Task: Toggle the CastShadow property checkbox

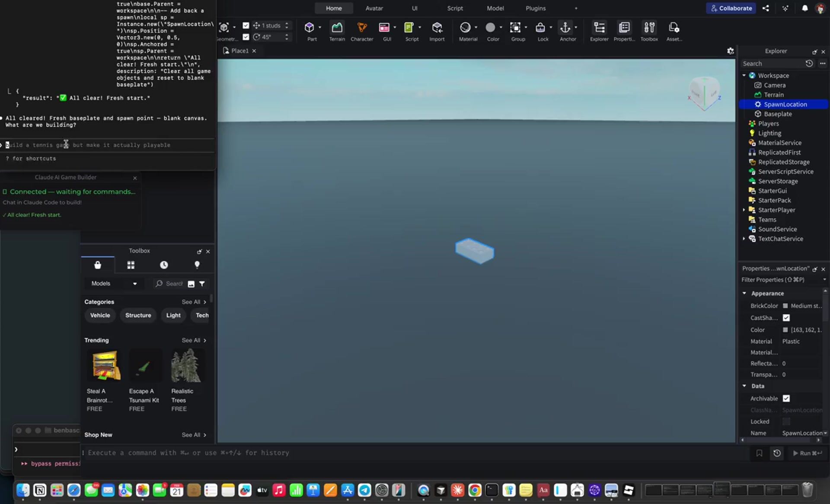Action: point(786,318)
